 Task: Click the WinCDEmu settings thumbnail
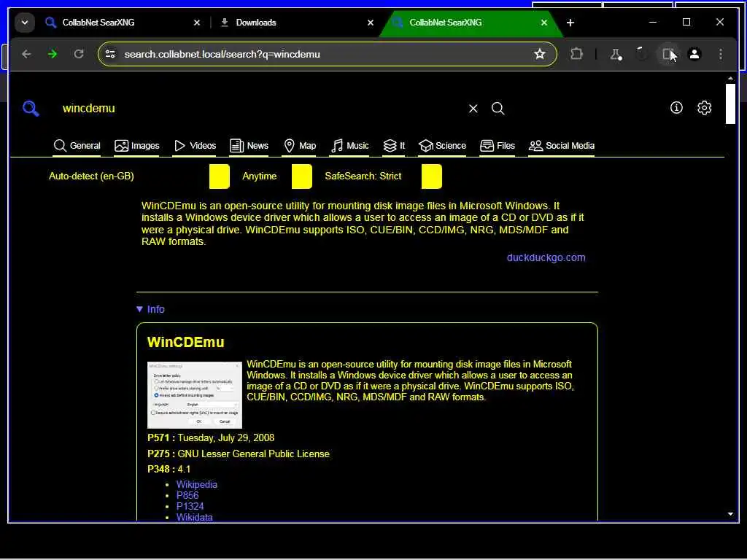tap(194, 394)
